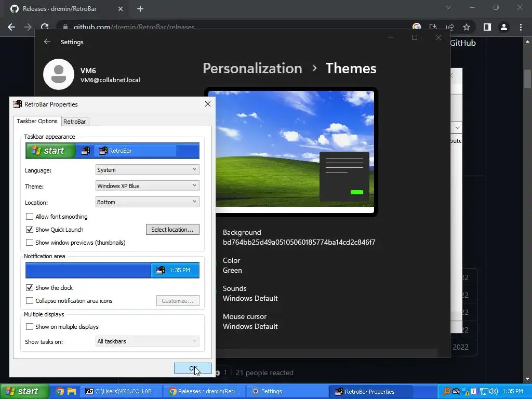532x399 pixels.
Task: Enable Allow font smoothing checkbox
Action: tap(30, 217)
